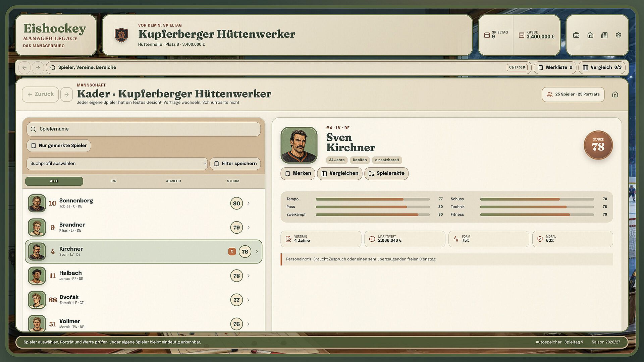
Task: Open the briefcase icon in top bar
Action: (576, 35)
